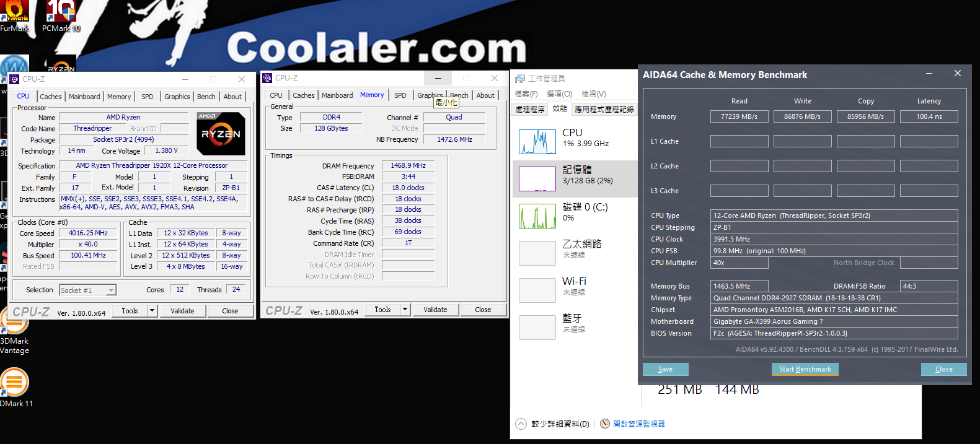
Task: Click the fewer details chevron icon
Action: (x=521, y=424)
